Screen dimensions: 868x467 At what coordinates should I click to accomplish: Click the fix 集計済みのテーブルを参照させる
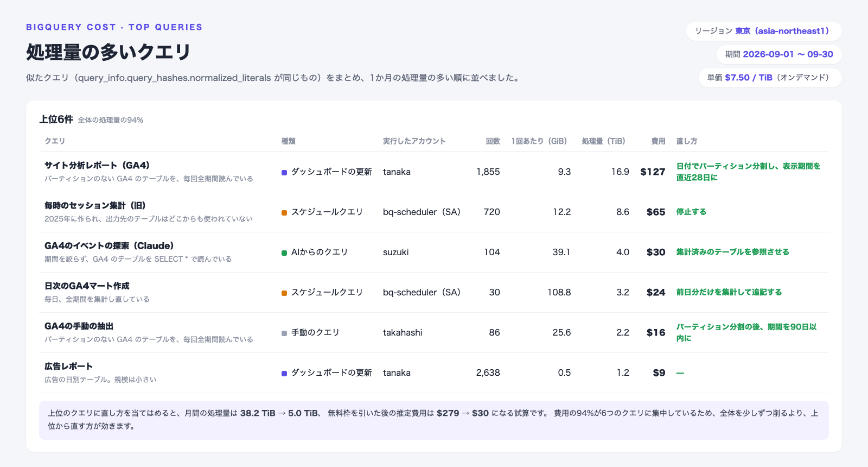(732, 252)
